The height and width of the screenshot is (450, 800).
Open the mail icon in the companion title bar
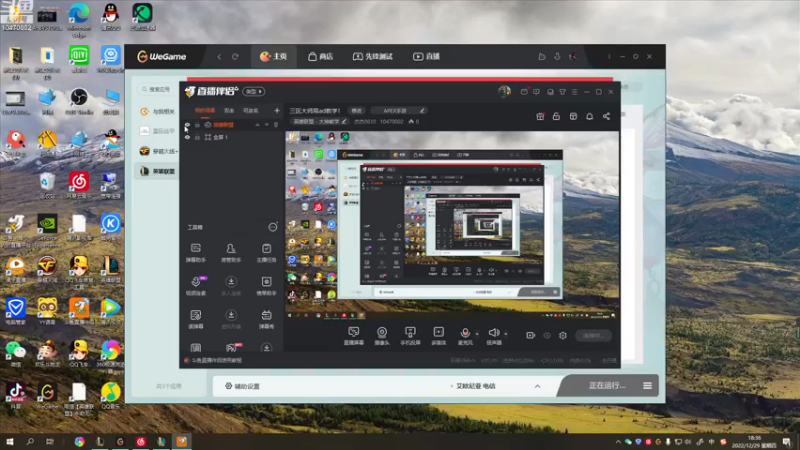pyautogui.click(x=524, y=92)
